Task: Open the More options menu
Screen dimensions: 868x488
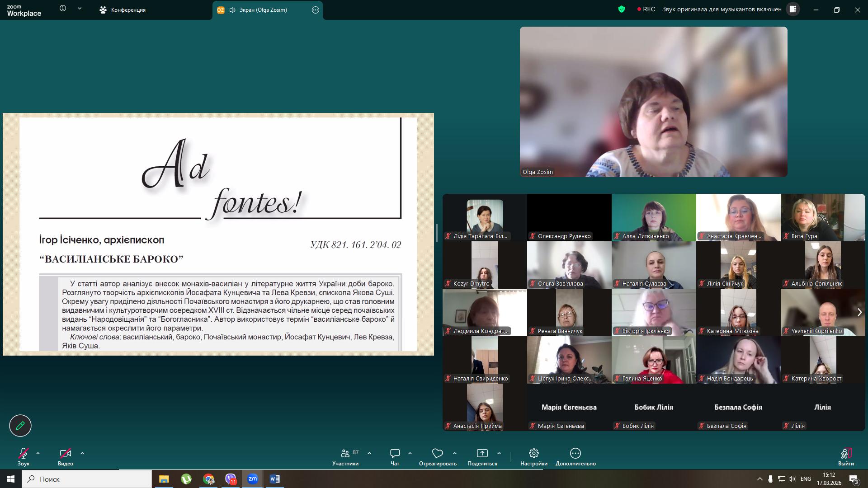Action: 575,454
